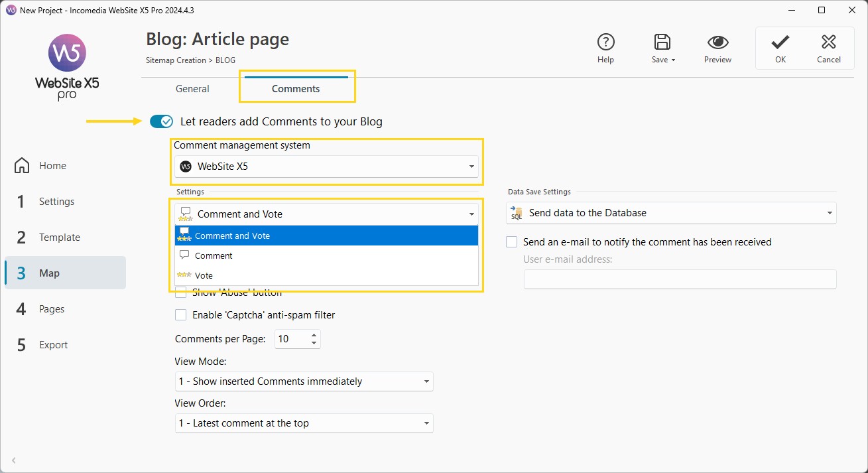This screenshot has height=473, width=868.
Task: Tick the Show 'Abuse' button checkbox
Action: [180, 293]
